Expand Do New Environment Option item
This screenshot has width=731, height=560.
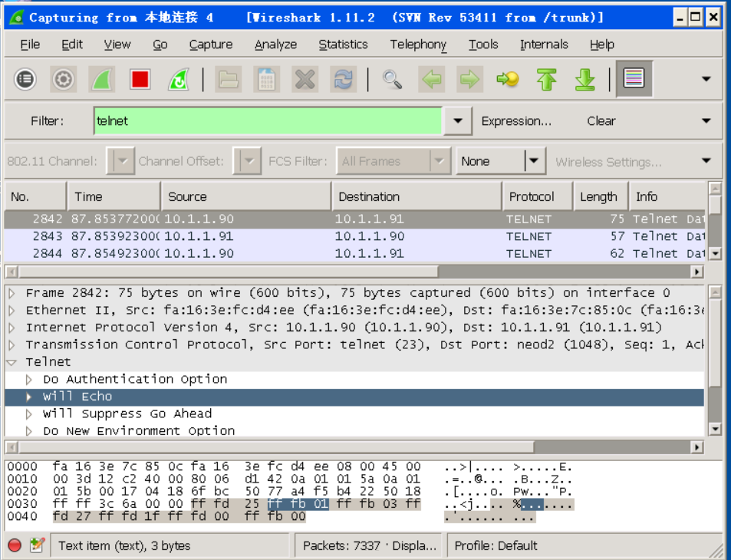[x=29, y=431]
